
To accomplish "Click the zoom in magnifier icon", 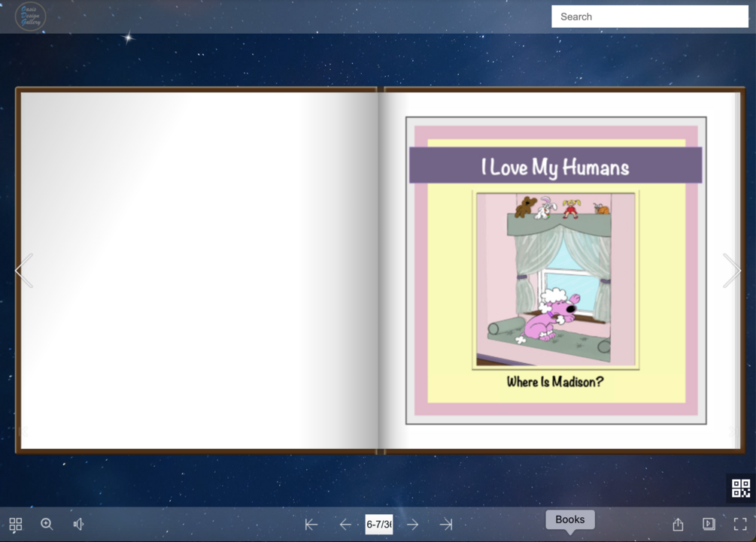I will [47, 524].
